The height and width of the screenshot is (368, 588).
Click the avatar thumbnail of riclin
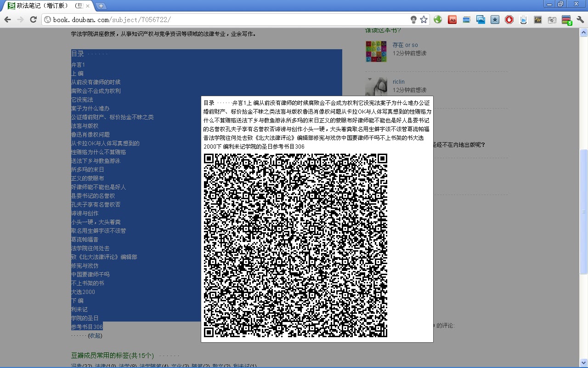pyautogui.click(x=376, y=87)
